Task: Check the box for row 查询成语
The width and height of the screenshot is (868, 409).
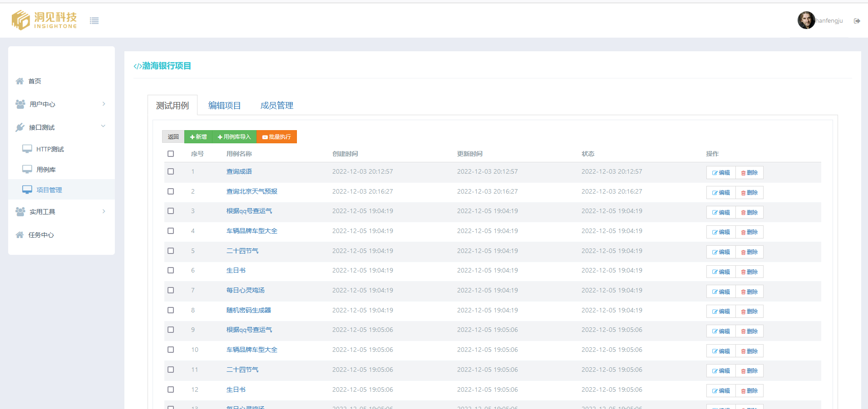Action: point(171,171)
